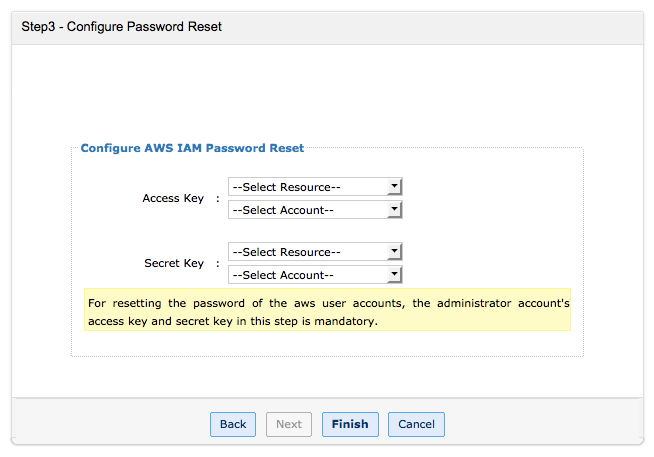Click arrow on Access Key account selector
Viewport: 654px width, 457px height.
[395, 210]
